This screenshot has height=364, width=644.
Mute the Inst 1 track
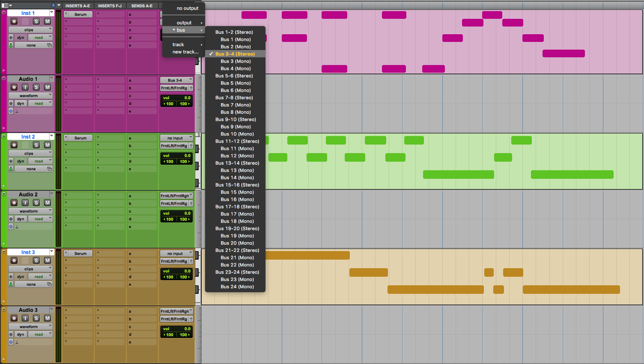[48, 21]
